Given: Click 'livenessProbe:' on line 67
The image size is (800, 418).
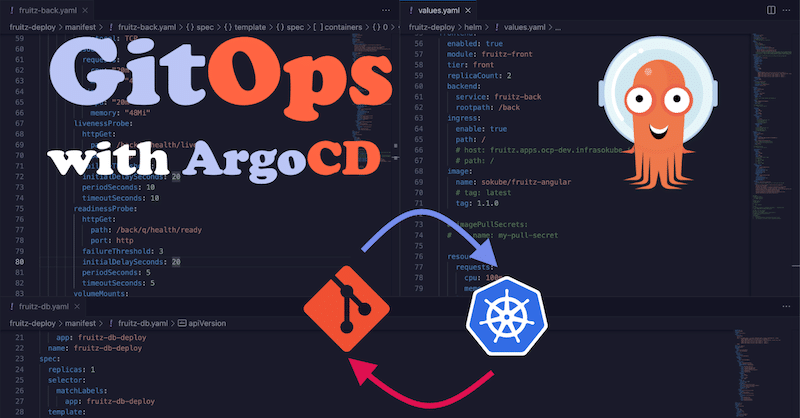Looking at the screenshot, I should point(103,124).
